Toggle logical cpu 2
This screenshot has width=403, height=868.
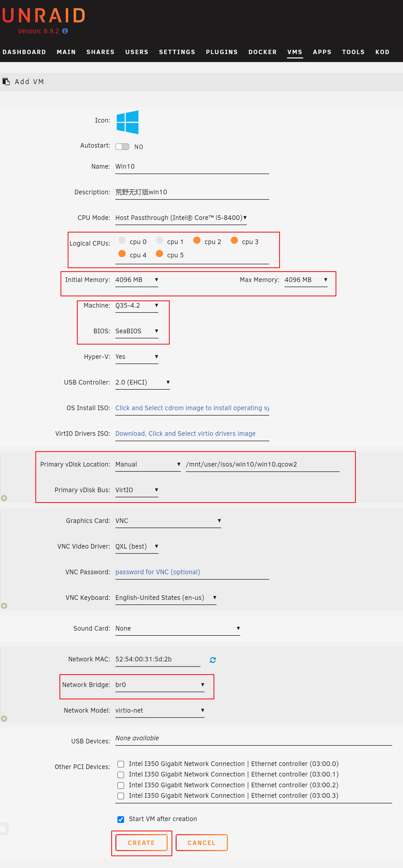pos(197,240)
